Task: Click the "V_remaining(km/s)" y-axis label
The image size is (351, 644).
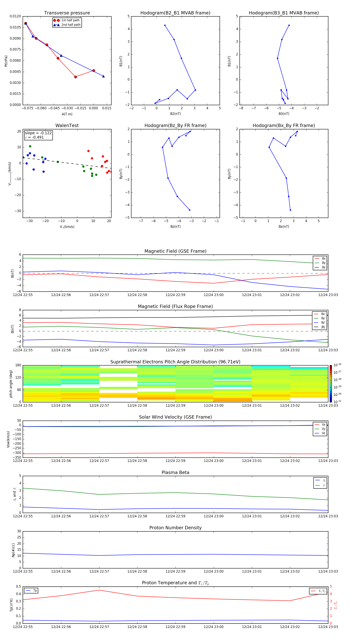Action: [x=10, y=173]
